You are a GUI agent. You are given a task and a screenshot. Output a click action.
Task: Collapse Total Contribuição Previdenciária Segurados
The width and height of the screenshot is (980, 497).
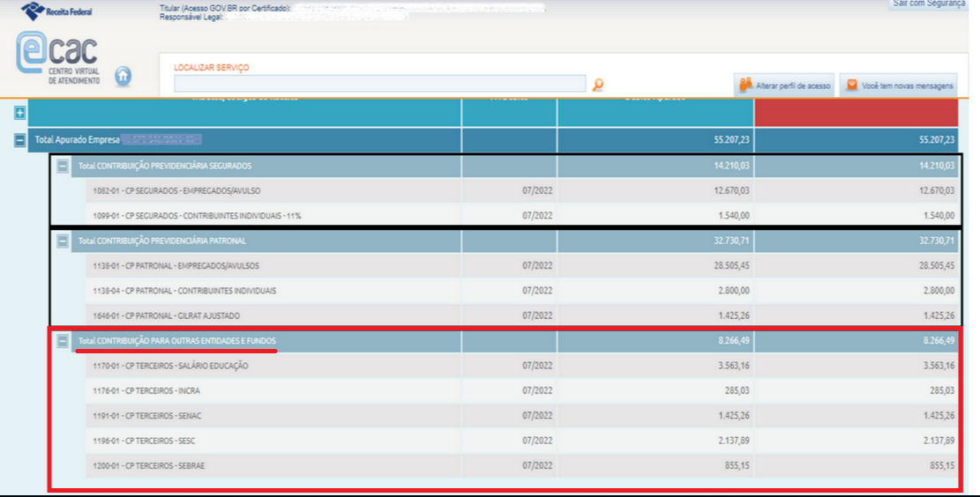[x=63, y=166]
